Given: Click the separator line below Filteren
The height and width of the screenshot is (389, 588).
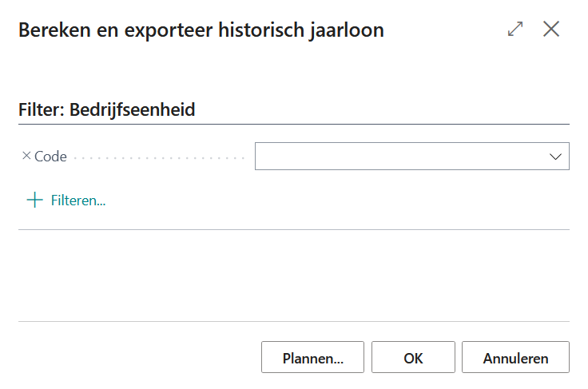Looking at the screenshot, I should [293, 230].
